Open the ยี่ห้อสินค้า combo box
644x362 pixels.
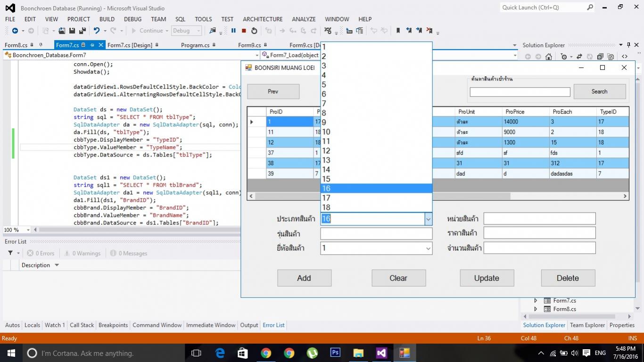tap(376, 248)
